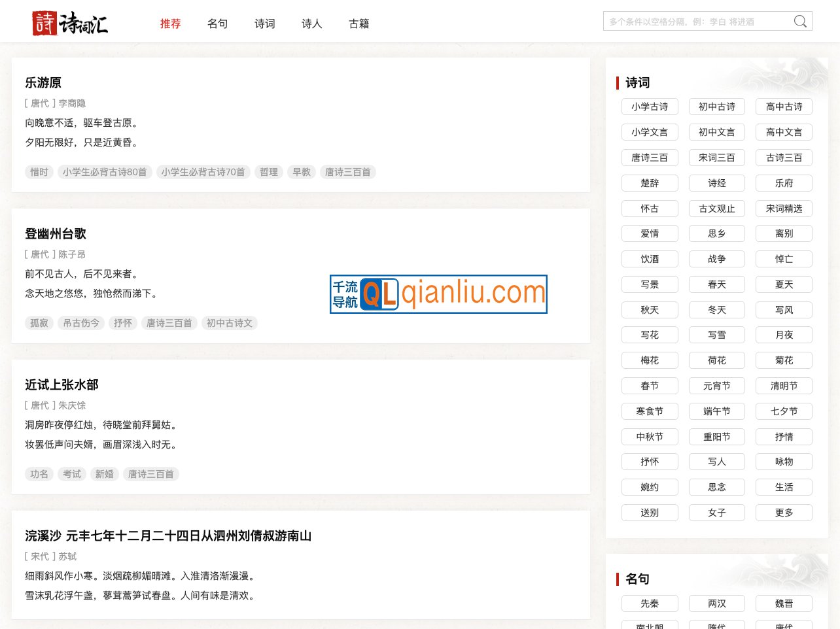Click the search magnifier icon
This screenshot has width=840, height=629.
(x=799, y=21)
